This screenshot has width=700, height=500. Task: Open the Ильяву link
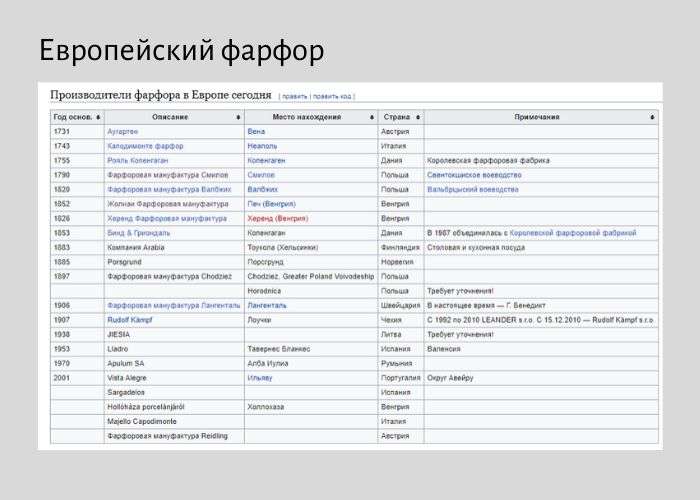click(260, 378)
